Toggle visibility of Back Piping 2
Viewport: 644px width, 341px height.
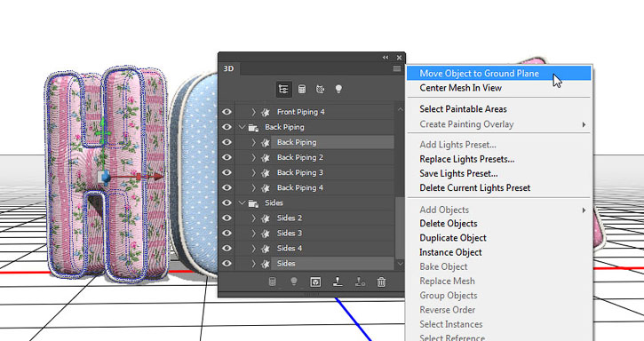(227, 157)
